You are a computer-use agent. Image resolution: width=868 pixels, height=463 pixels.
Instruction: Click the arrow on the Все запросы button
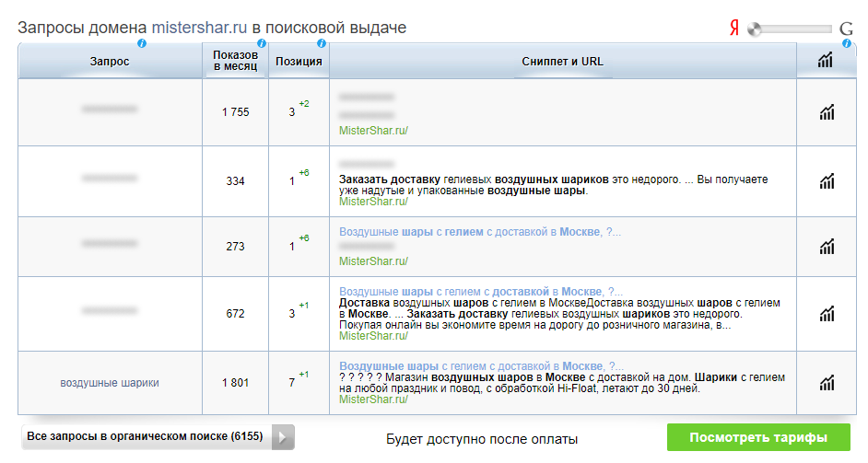(283, 437)
